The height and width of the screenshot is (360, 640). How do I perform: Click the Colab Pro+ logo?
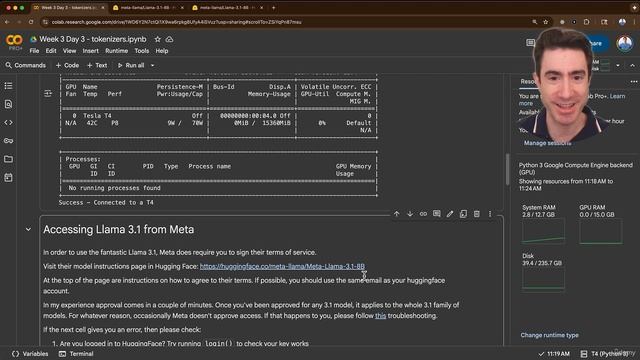[14, 42]
